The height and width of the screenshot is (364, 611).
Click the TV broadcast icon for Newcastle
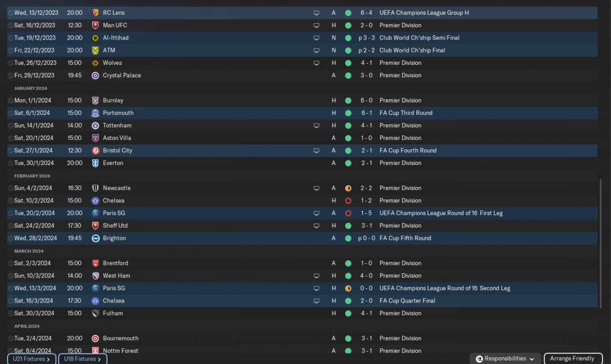coord(316,188)
